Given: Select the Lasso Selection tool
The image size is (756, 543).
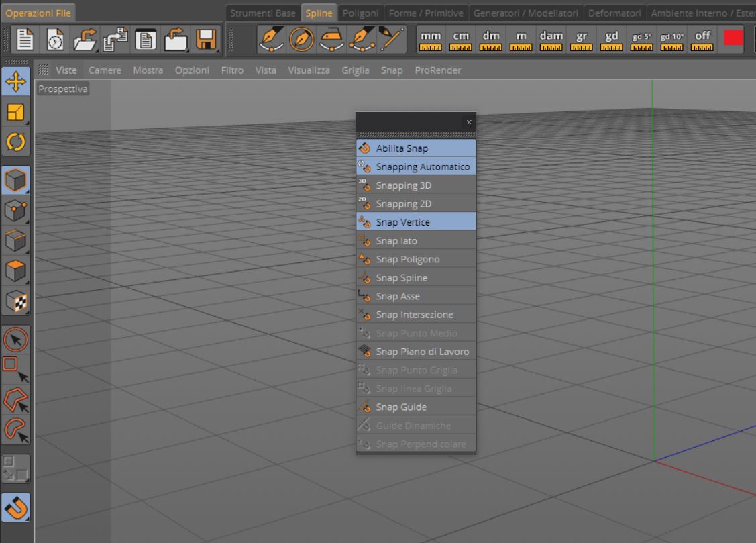Looking at the screenshot, I should [x=15, y=430].
